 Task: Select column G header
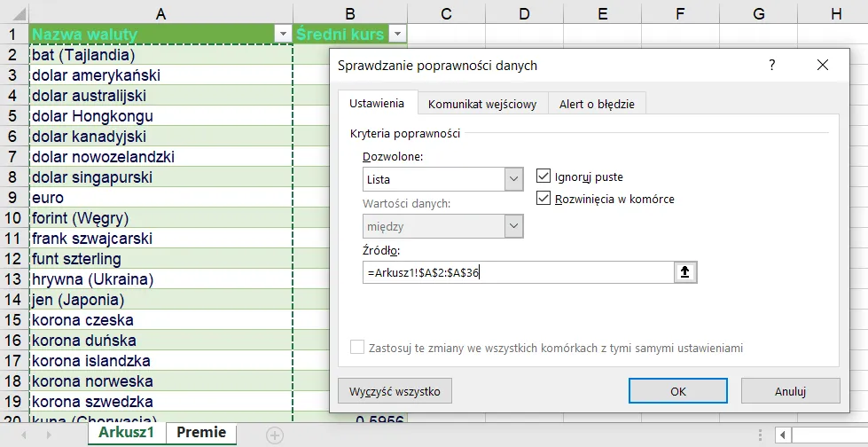click(759, 14)
